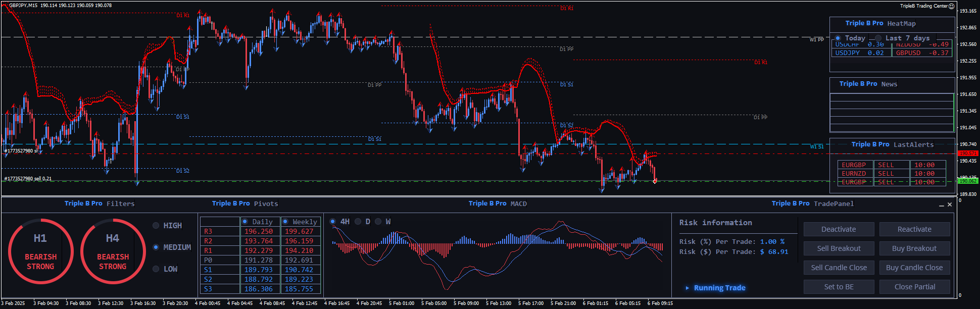
Task: Click the H1 bearish strong gauge
Action: pyautogui.click(x=40, y=251)
